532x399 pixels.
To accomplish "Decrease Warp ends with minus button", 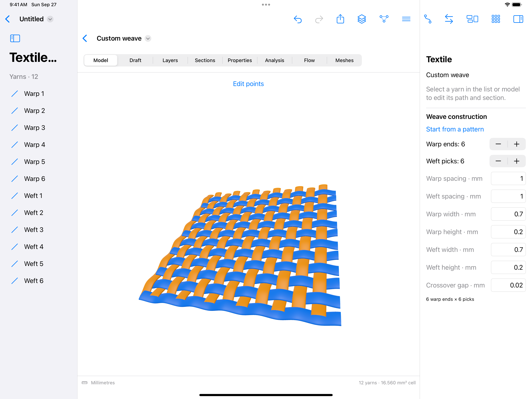I will pyautogui.click(x=498, y=144).
